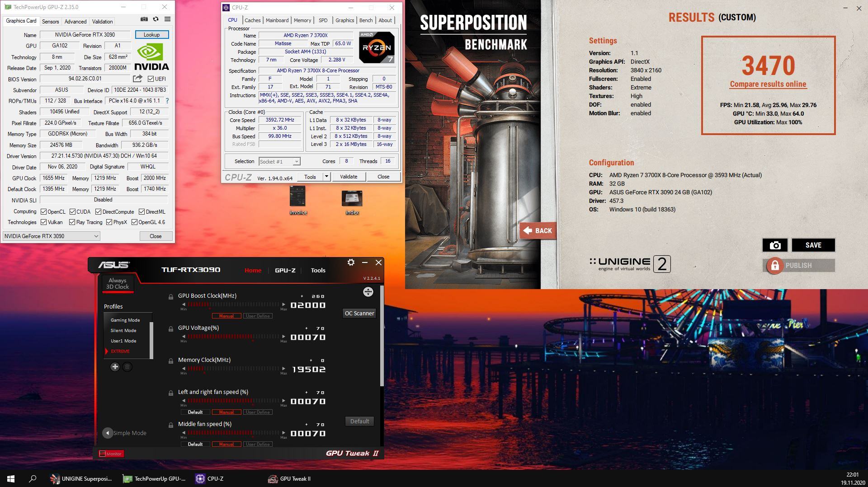The image size is (868, 487).
Task: Switch to GPU Tweak II in the taskbar
Action: (x=289, y=478)
